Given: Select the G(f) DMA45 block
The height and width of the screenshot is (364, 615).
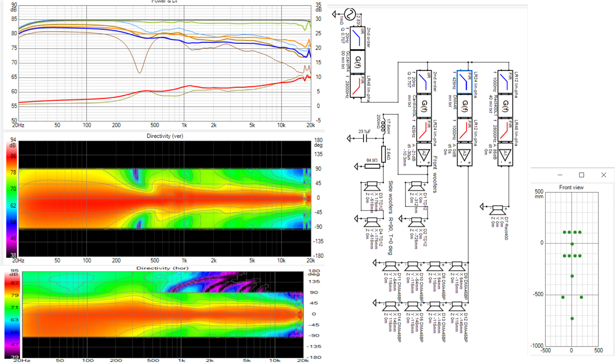Looking at the screenshot, I should tap(464, 106).
